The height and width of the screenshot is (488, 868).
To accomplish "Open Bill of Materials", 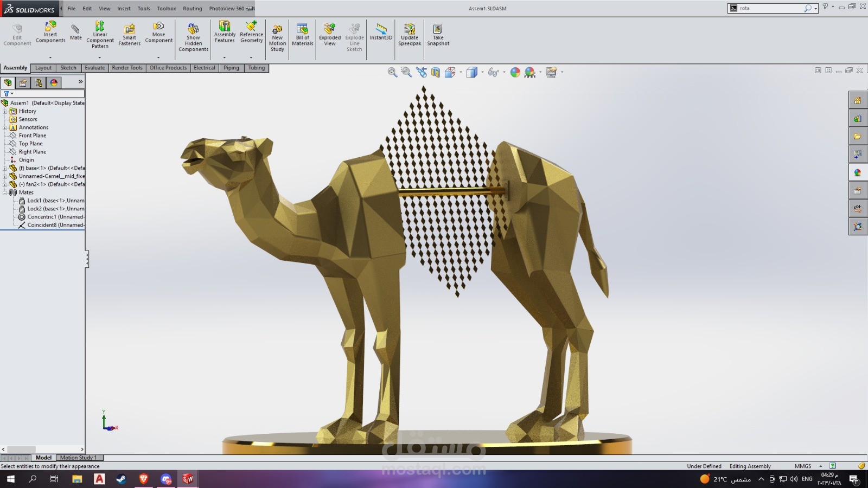I will [x=302, y=35].
